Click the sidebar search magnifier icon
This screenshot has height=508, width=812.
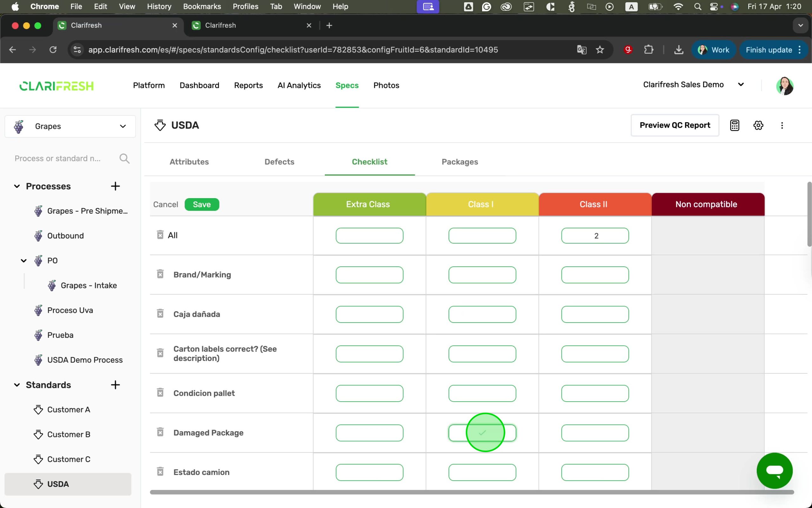click(124, 158)
